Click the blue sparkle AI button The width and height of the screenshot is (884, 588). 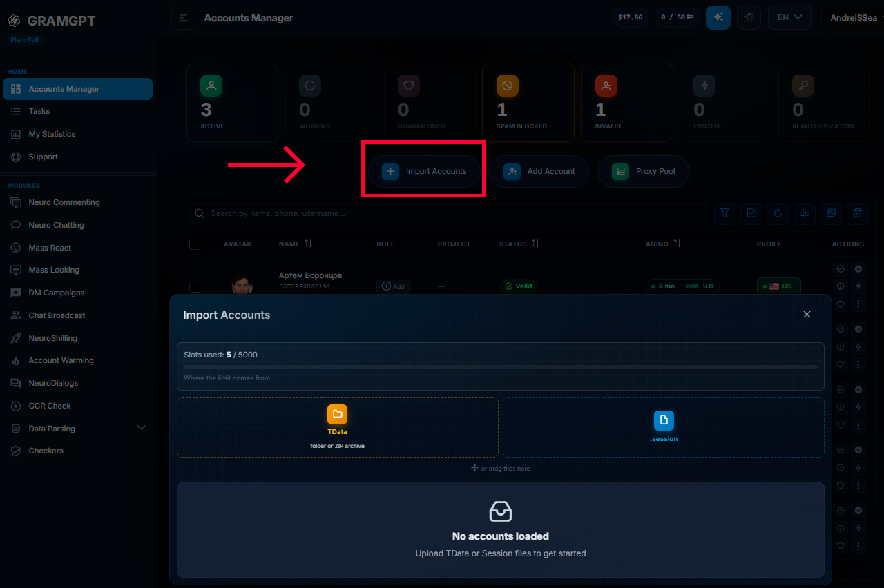point(718,17)
